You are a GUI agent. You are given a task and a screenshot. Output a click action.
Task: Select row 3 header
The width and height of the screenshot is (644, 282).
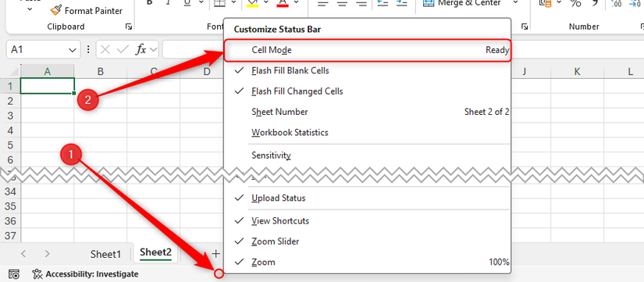tap(10, 116)
